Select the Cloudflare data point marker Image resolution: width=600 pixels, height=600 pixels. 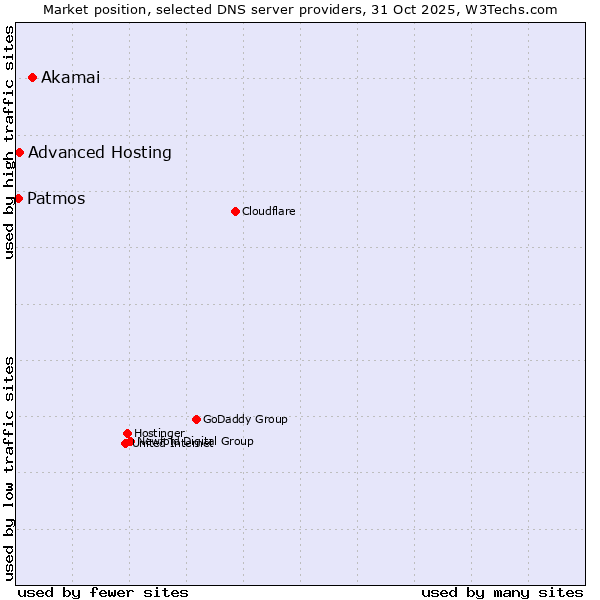pyautogui.click(x=235, y=211)
